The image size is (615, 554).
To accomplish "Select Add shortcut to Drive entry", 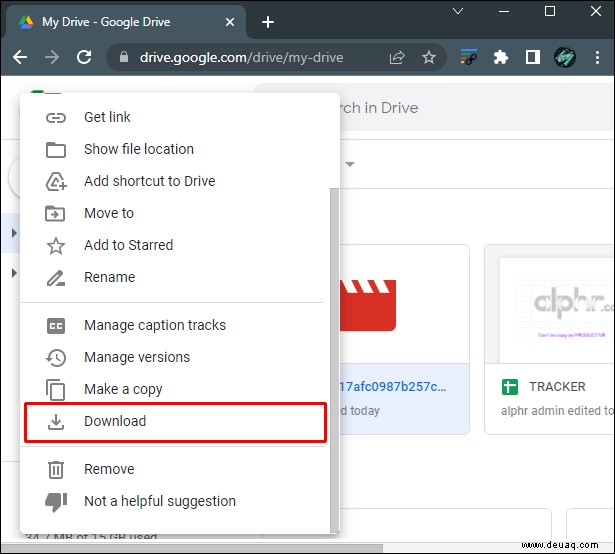I will point(175,181).
